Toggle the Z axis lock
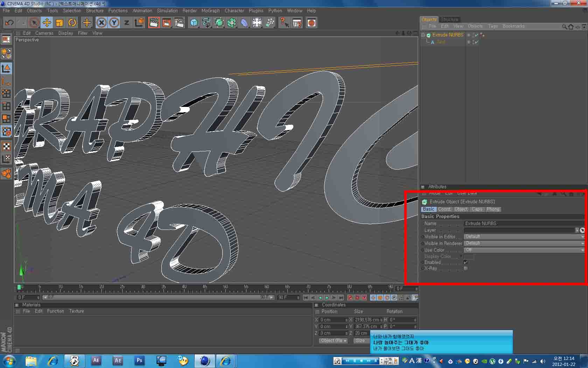 pos(127,23)
